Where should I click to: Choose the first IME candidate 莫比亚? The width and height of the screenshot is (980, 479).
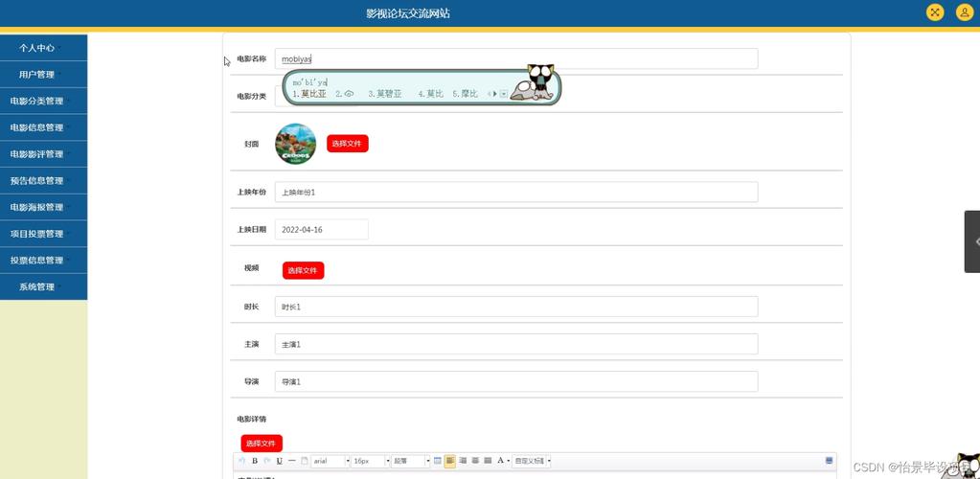(x=310, y=94)
